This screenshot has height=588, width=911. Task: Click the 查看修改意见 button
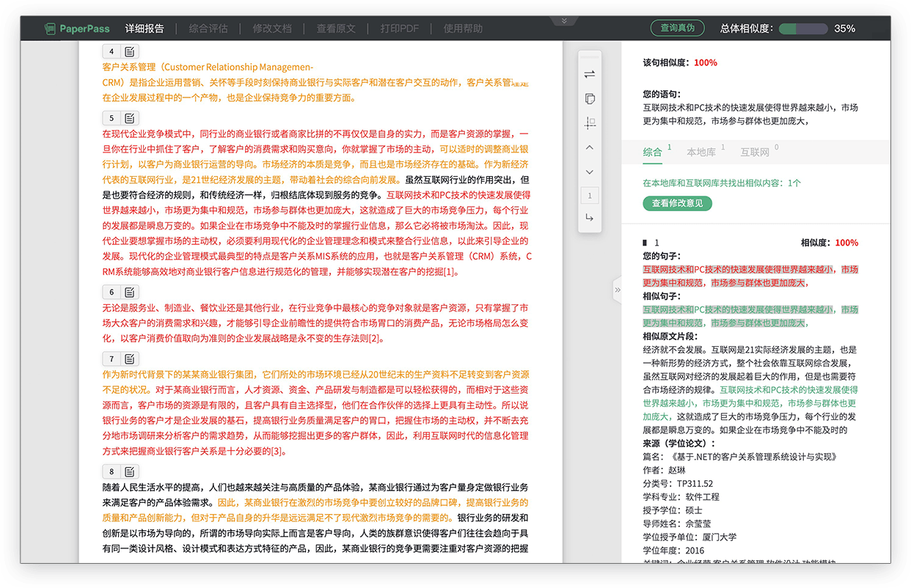pyautogui.click(x=678, y=203)
